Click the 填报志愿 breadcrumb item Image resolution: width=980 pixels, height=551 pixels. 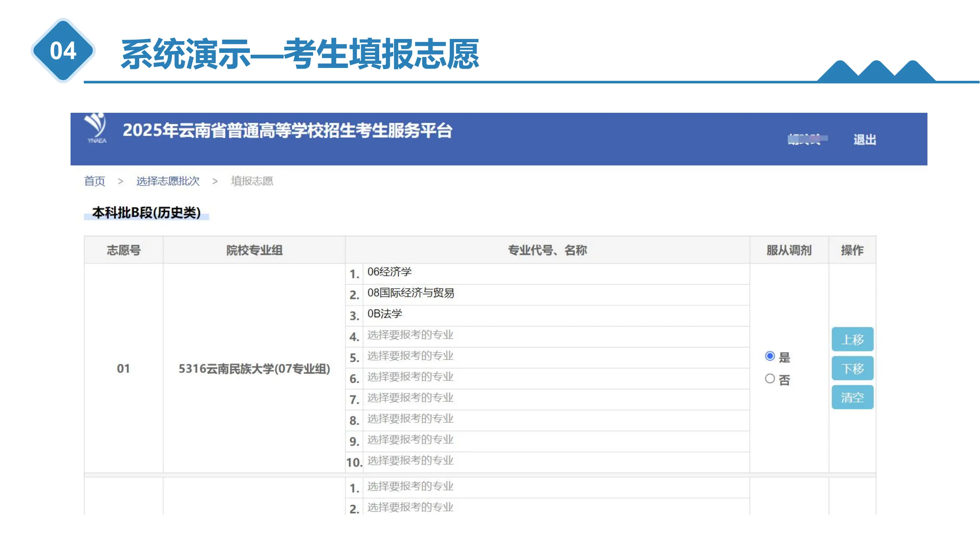tap(252, 181)
